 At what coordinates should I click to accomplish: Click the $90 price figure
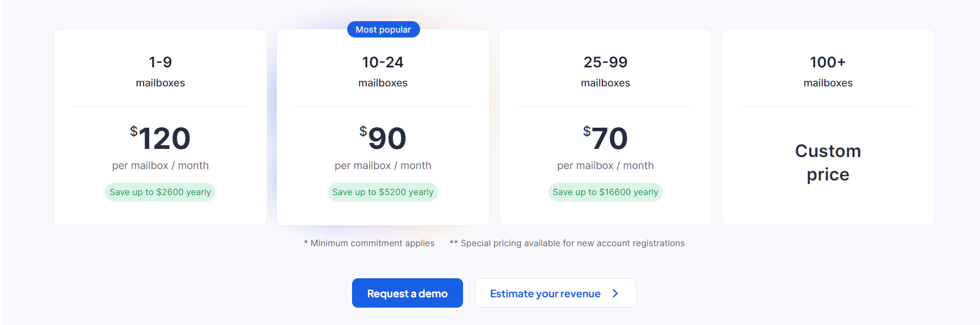point(383,138)
